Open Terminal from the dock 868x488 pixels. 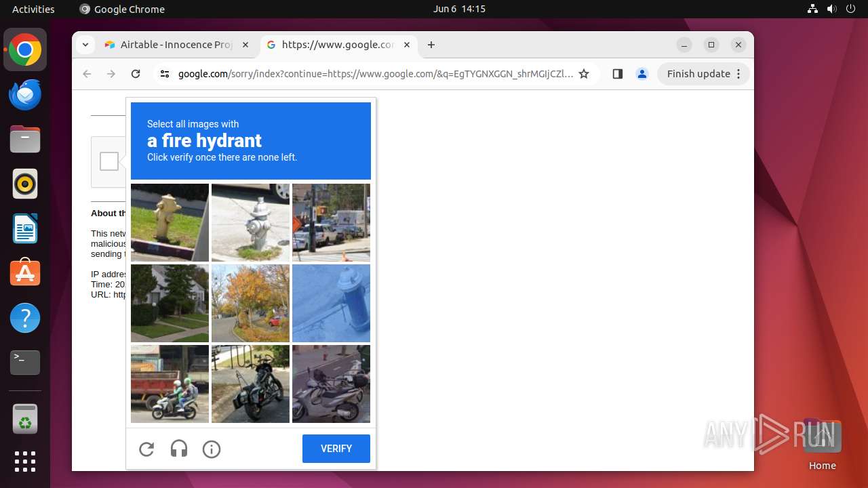25,363
